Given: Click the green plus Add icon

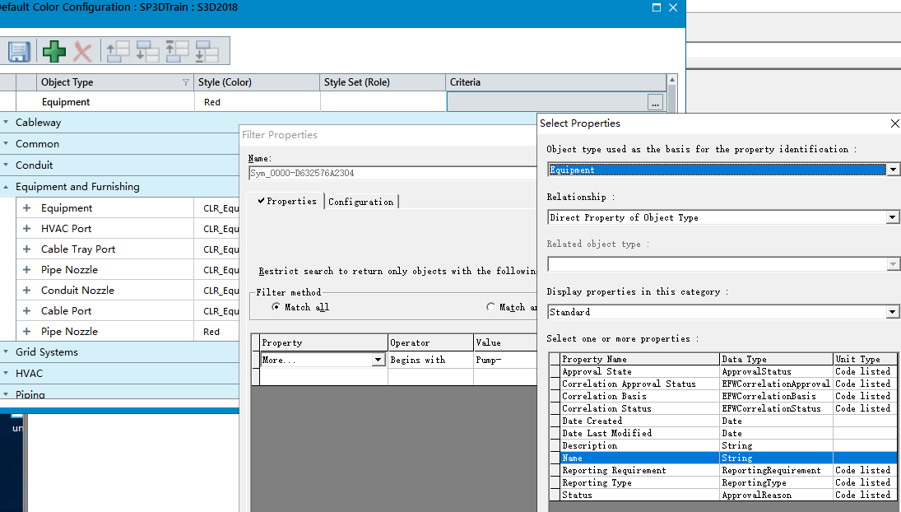Looking at the screenshot, I should [54, 51].
